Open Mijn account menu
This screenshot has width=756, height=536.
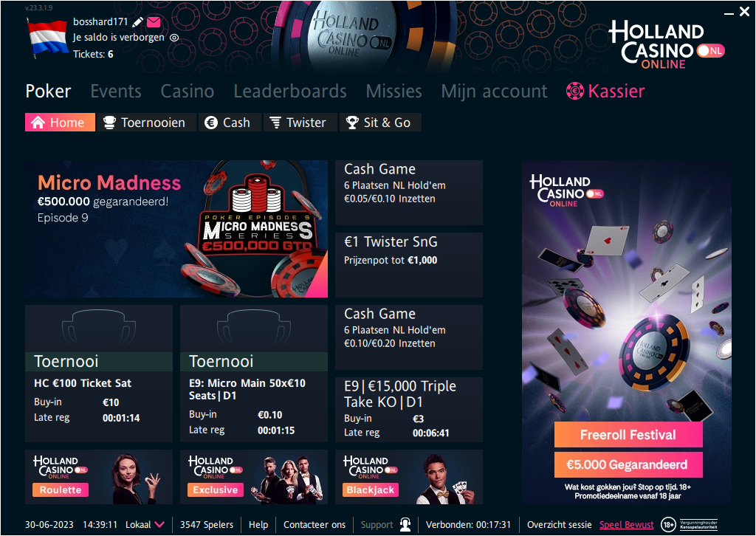tap(494, 91)
